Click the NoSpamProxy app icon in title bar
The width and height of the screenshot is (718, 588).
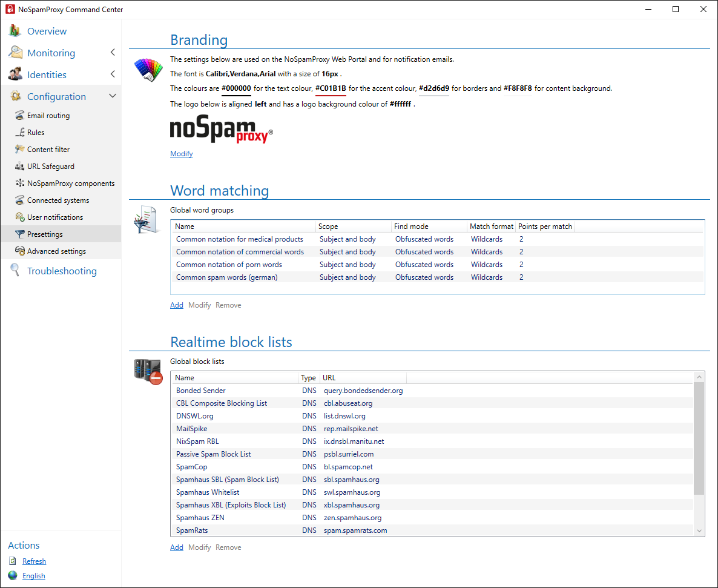[x=10, y=9]
